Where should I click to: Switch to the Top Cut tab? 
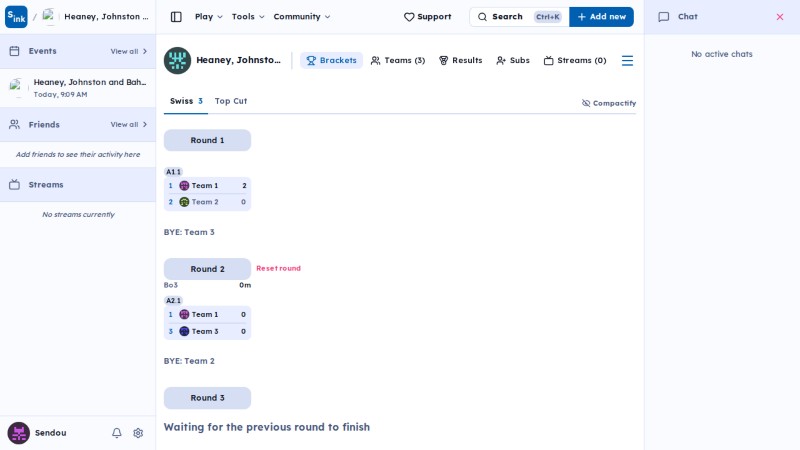pos(231,101)
